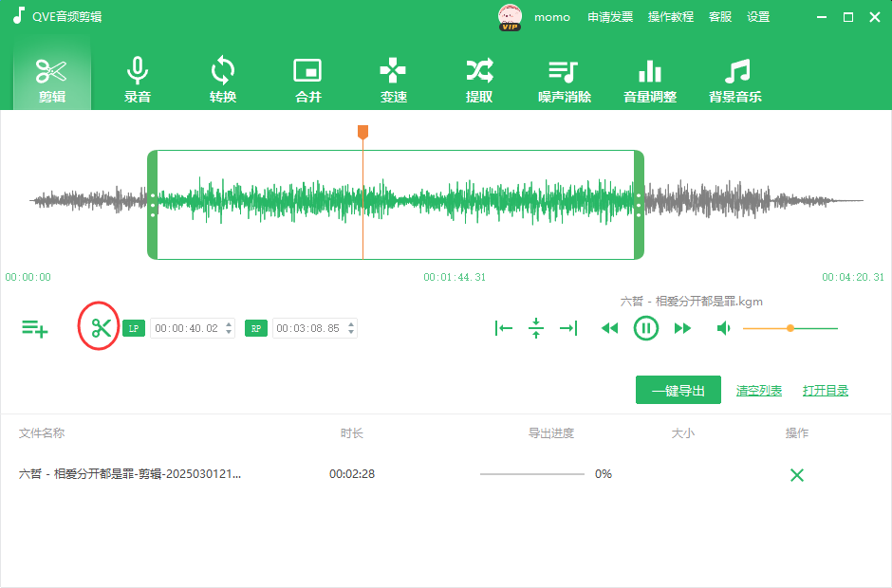Click the add file list icon
This screenshot has height=588, width=892.
pyautogui.click(x=35, y=329)
